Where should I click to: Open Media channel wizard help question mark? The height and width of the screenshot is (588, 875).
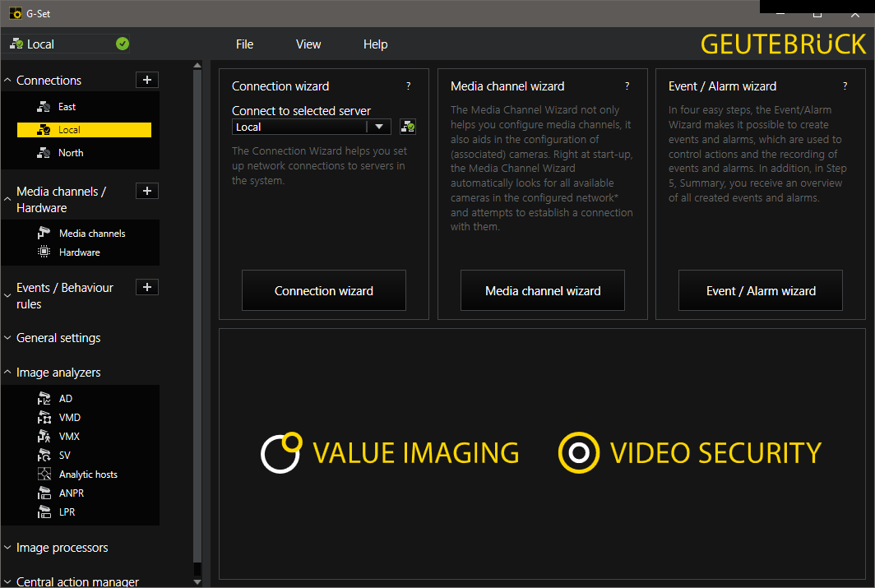pyautogui.click(x=627, y=86)
